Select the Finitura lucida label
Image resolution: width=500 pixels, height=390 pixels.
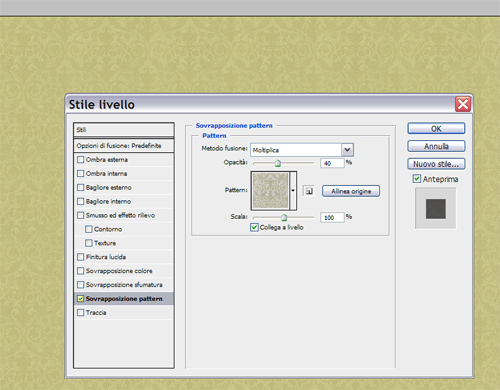point(106,257)
